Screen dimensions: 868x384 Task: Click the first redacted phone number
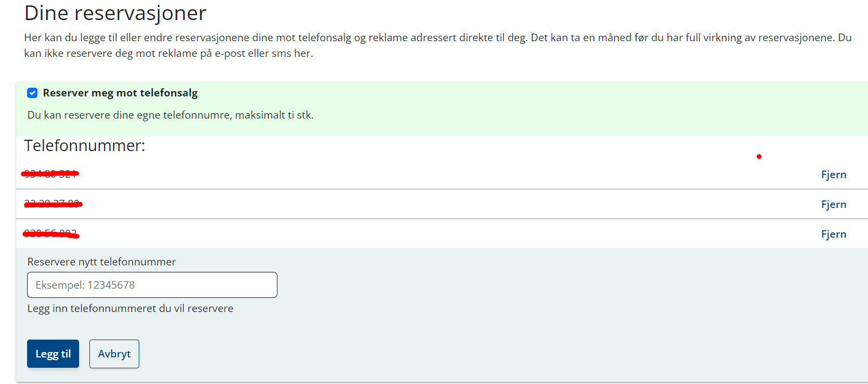[50, 174]
